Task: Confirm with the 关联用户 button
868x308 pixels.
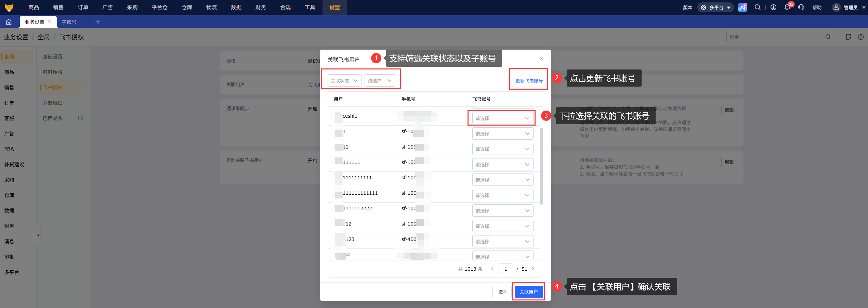Action: pos(529,292)
